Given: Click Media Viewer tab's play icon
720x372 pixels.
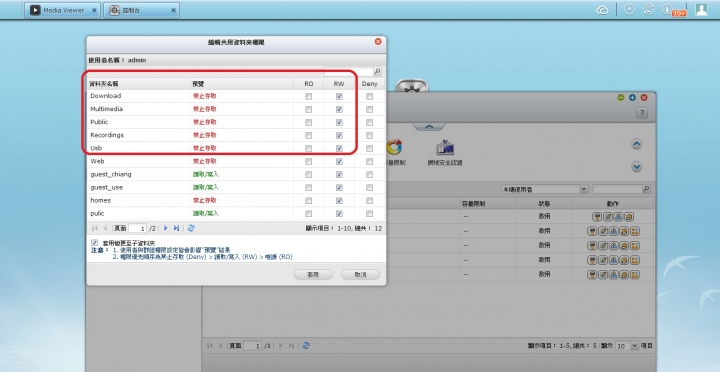Looking at the screenshot, I should pos(35,10).
